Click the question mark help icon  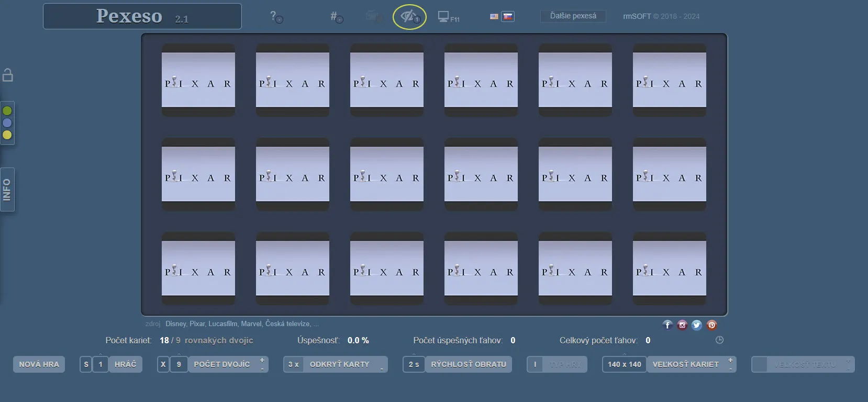[276, 17]
